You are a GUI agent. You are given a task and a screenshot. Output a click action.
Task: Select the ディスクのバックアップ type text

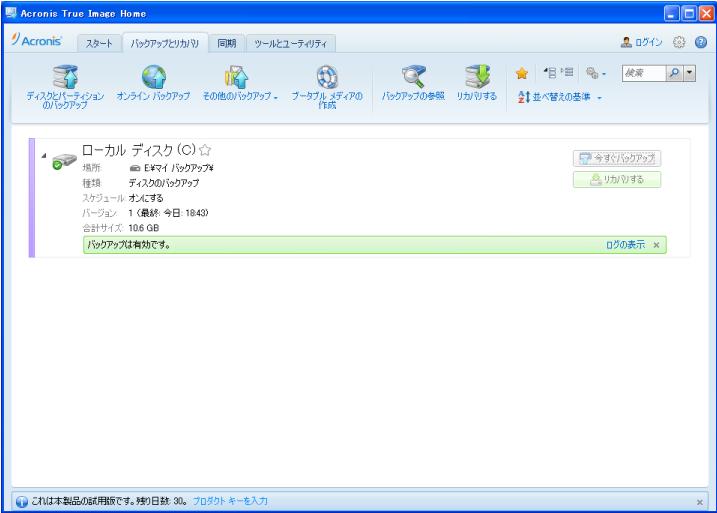pyautogui.click(x=164, y=183)
